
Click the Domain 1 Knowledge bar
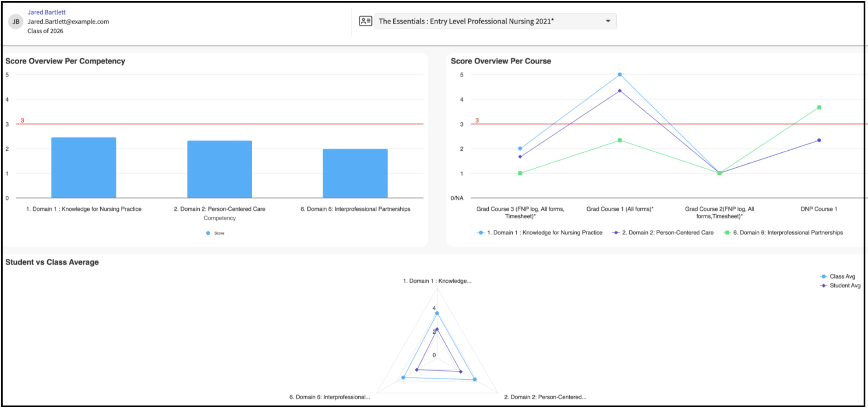(x=84, y=168)
